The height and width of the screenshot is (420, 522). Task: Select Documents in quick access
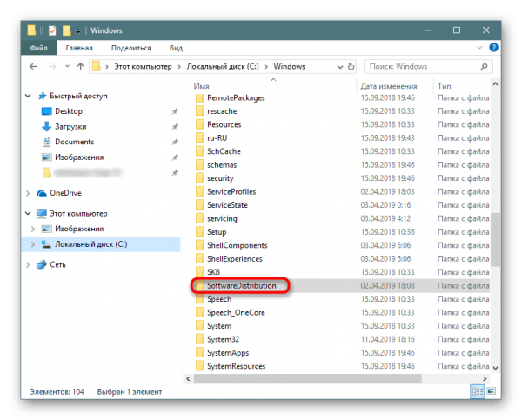click(x=74, y=142)
